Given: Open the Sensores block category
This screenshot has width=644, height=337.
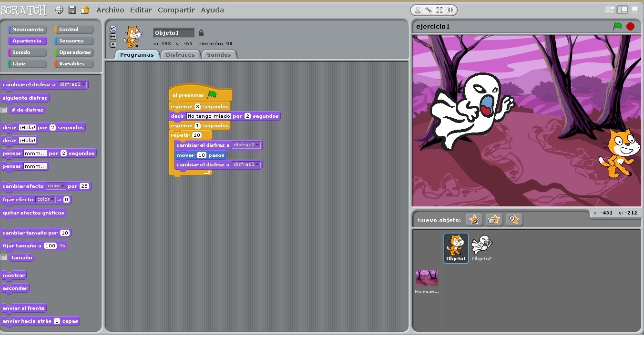Looking at the screenshot, I should (x=74, y=41).
